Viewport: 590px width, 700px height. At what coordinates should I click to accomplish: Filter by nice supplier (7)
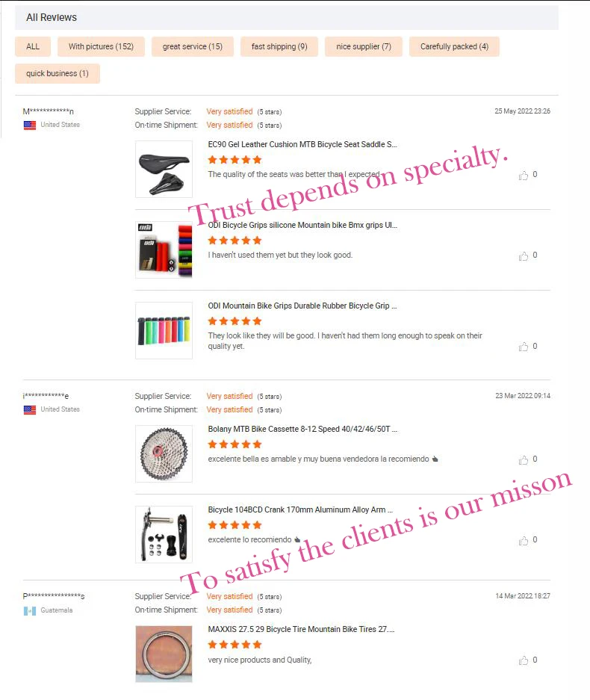click(364, 46)
